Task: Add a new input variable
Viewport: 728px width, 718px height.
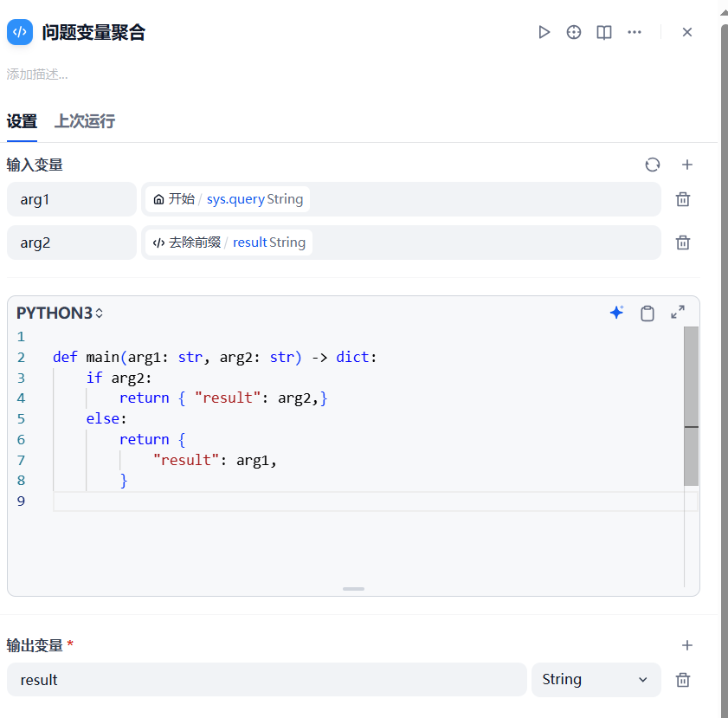Action: pos(687,165)
